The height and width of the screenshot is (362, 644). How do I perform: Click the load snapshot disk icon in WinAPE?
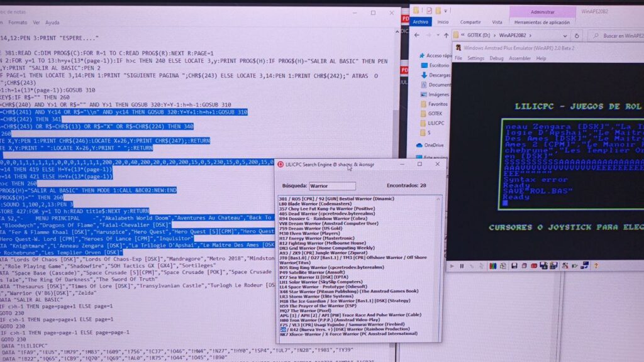(x=544, y=266)
